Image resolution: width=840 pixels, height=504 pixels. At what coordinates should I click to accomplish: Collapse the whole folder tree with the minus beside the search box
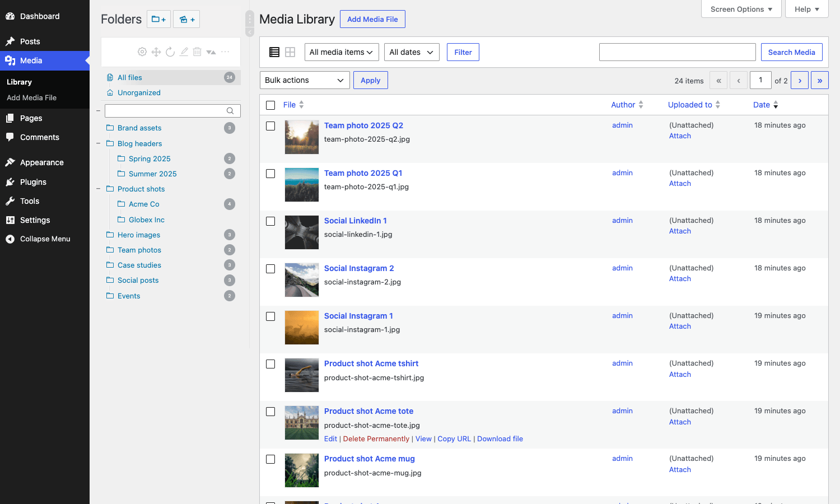tap(99, 111)
